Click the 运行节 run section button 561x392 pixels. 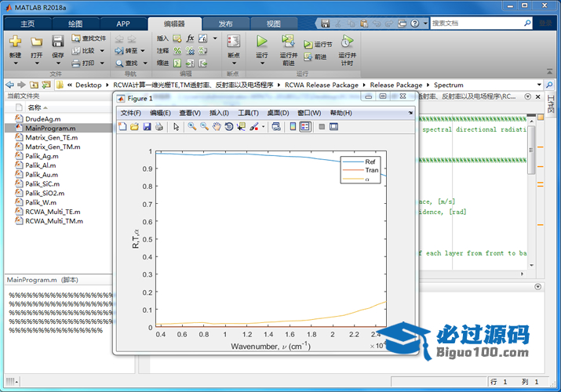coord(318,45)
